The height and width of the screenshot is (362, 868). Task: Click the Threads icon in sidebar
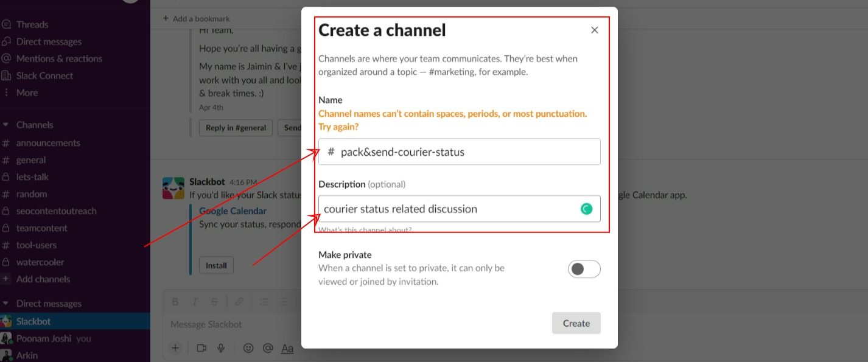pyautogui.click(x=6, y=24)
